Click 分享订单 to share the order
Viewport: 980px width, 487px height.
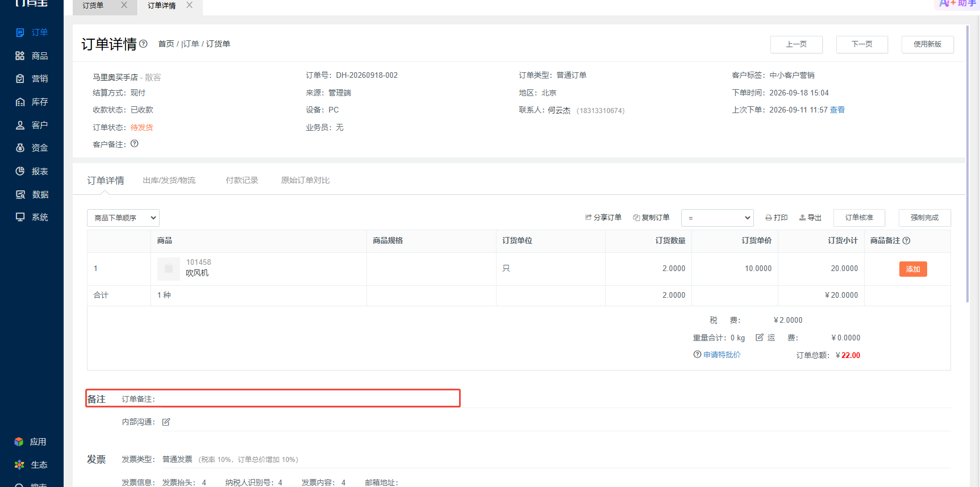[x=603, y=218]
